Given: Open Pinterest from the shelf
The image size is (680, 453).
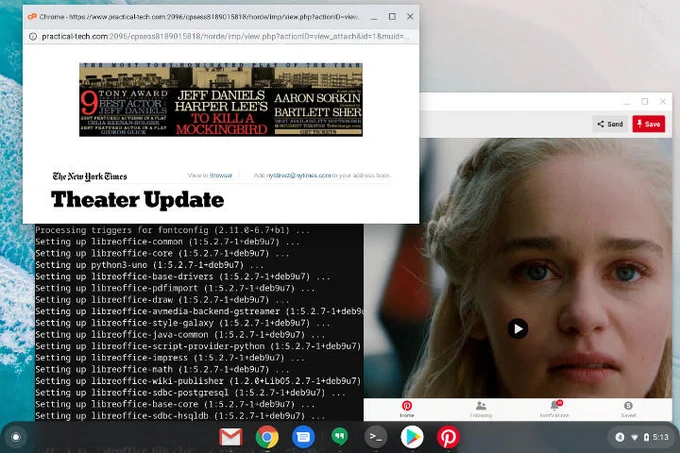Looking at the screenshot, I should click(448, 437).
